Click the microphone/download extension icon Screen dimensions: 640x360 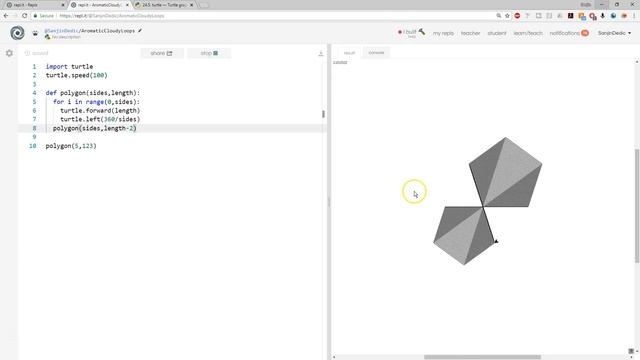pos(602,16)
